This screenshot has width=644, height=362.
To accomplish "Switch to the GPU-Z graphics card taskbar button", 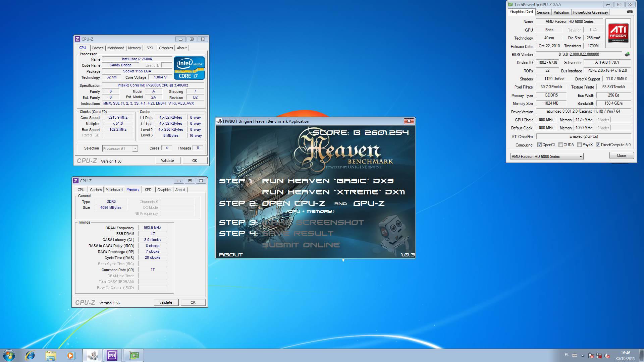I will point(134,355).
